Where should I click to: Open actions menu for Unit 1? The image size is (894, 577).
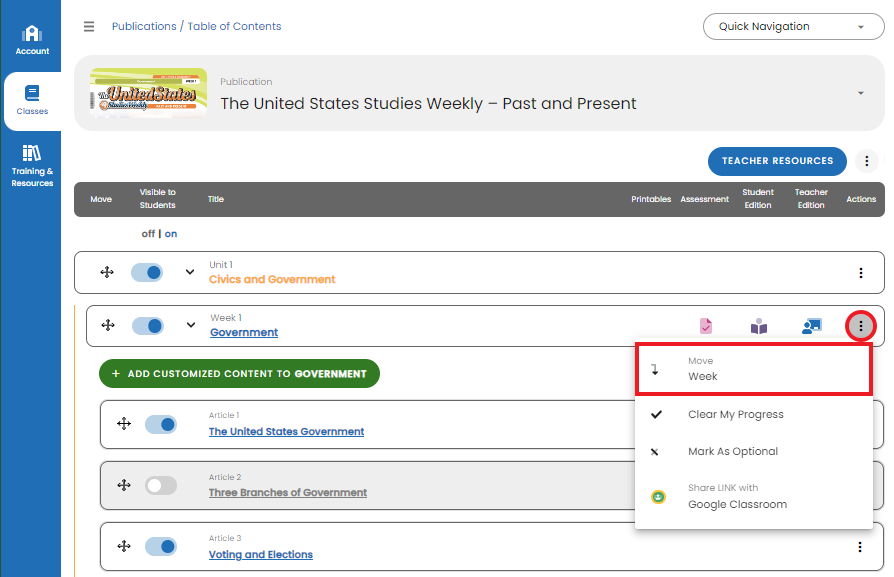pyautogui.click(x=861, y=273)
